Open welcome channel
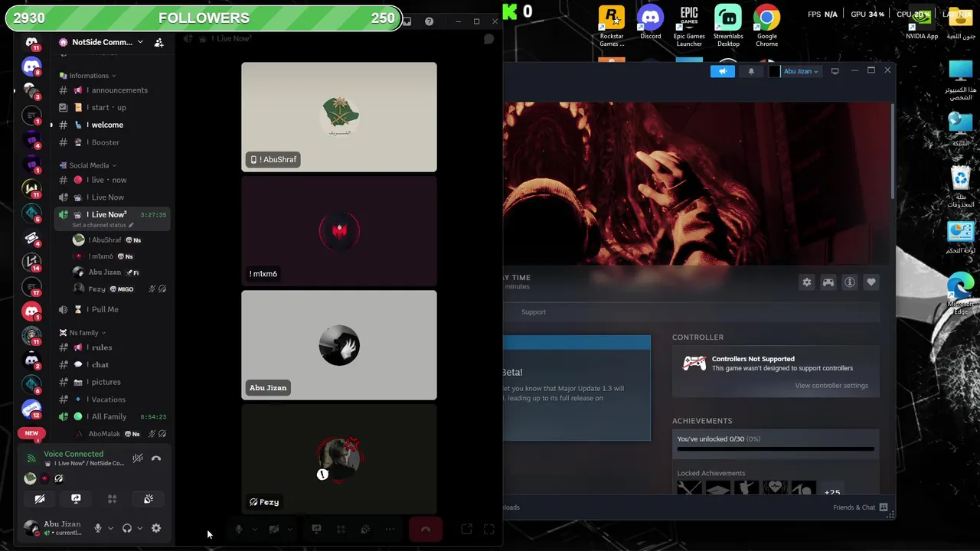980x551 pixels. point(113,125)
